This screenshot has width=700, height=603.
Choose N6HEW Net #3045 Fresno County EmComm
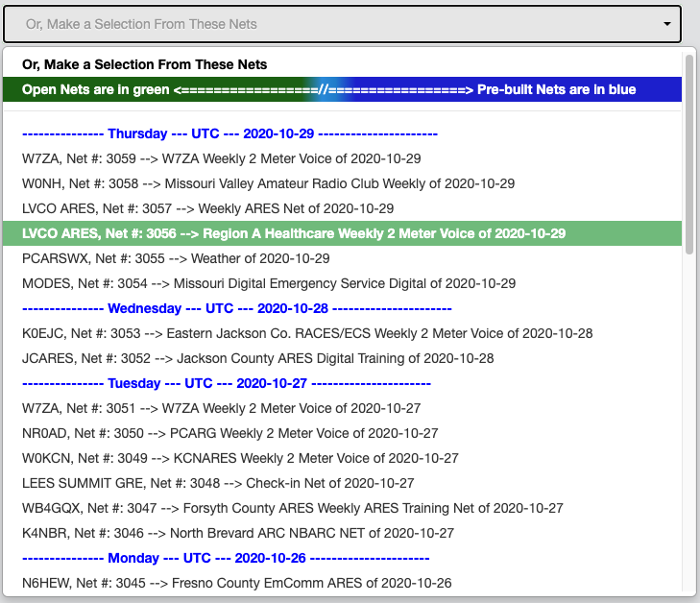pyautogui.click(x=342, y=583)
